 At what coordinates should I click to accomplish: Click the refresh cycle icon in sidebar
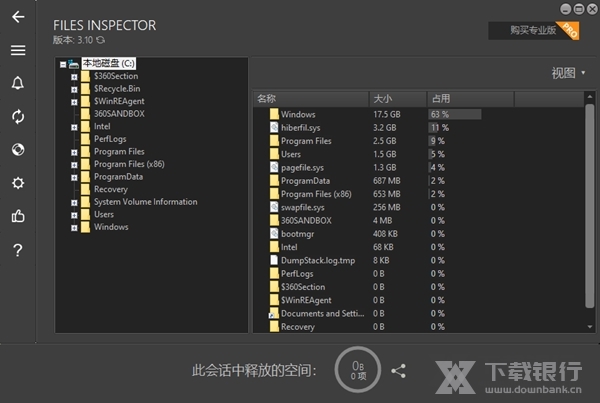(18, 116)
